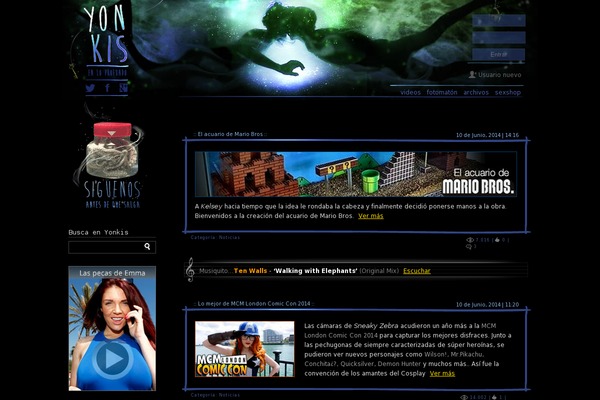Image resolution: width=600 pixels, height=400 pixels.
Task: Click the Mario Bros aquarium banner image
Action: tap(356, 174)
